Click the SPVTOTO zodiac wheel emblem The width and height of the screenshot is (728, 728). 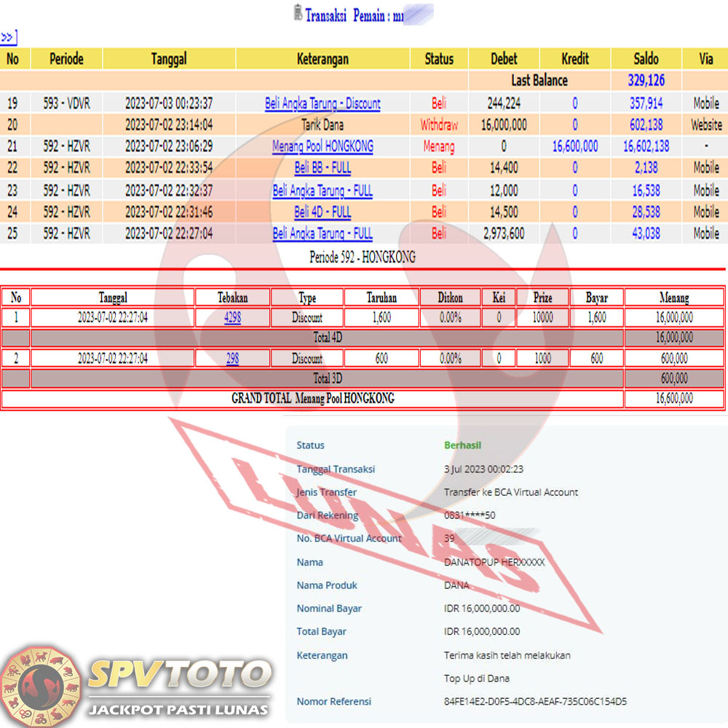(x=41, y=684)
